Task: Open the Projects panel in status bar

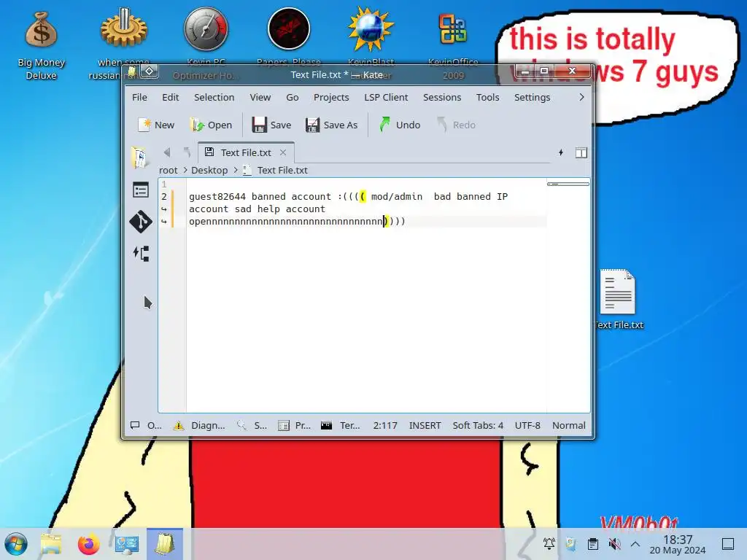Action: [294, 425]
